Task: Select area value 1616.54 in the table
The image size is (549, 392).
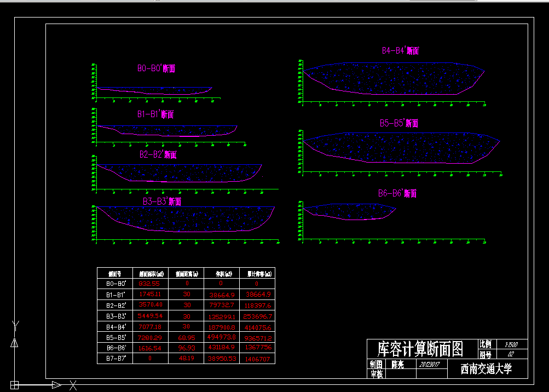Action: (150, 348)
